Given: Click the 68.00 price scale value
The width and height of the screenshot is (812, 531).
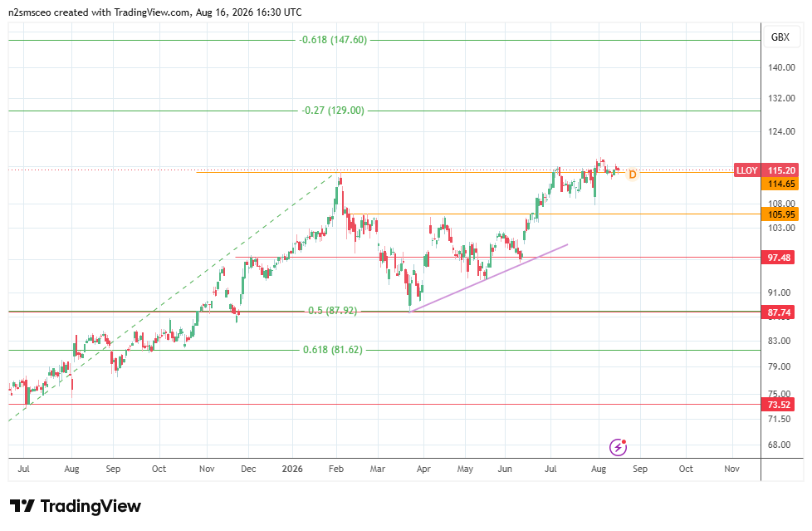Looking at the screenshot, I should 779,445.
